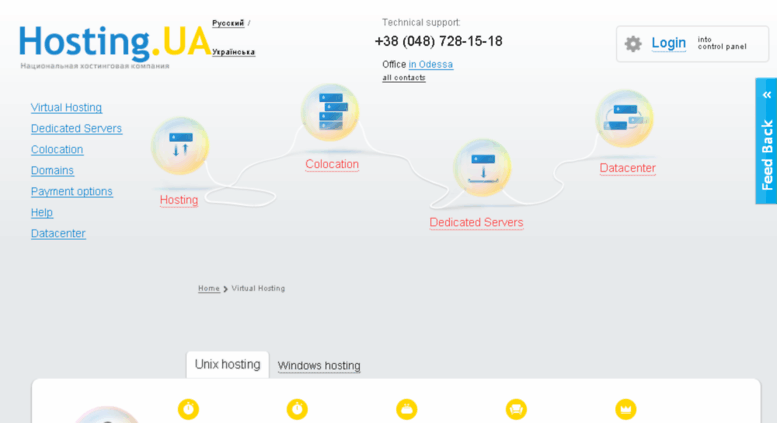Click the yellow purse plan icon
The width and height of the screenshot is (777, 423).
[x=406, y=409]
